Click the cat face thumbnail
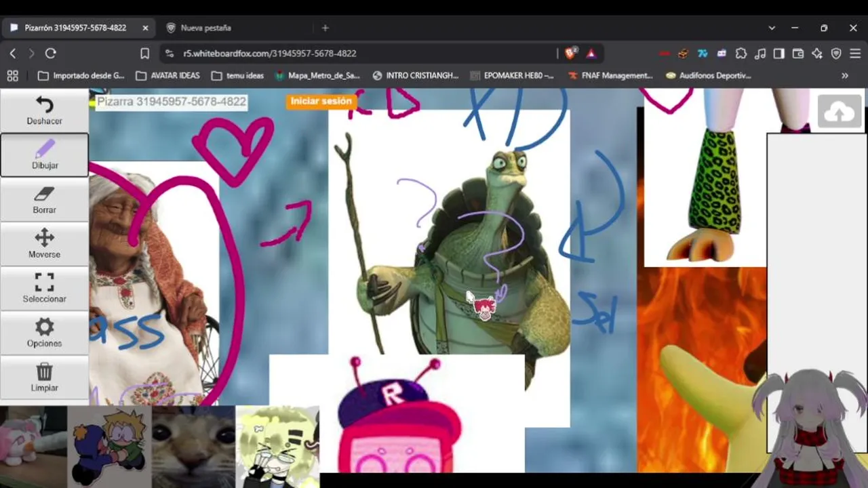 pos(193,447)
